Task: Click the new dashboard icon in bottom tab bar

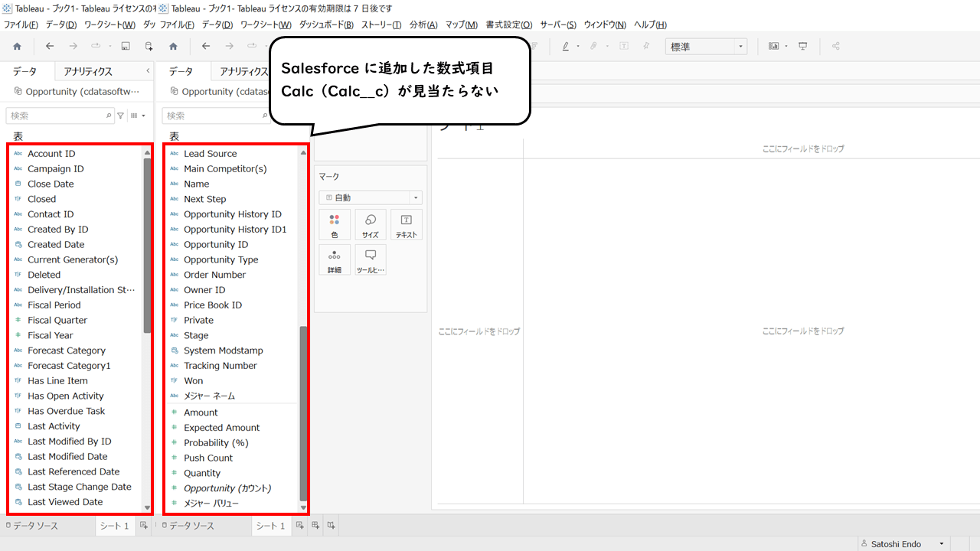Action: pos(315,526)
